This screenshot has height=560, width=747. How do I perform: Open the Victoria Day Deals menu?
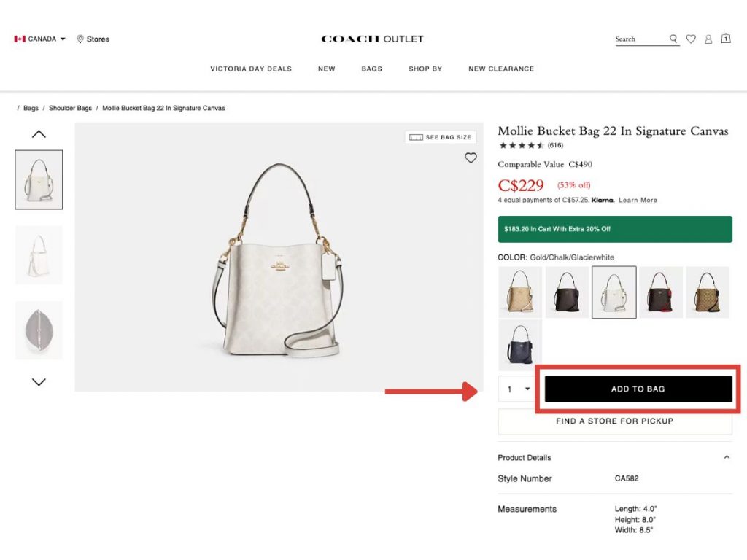pos(251,69)
